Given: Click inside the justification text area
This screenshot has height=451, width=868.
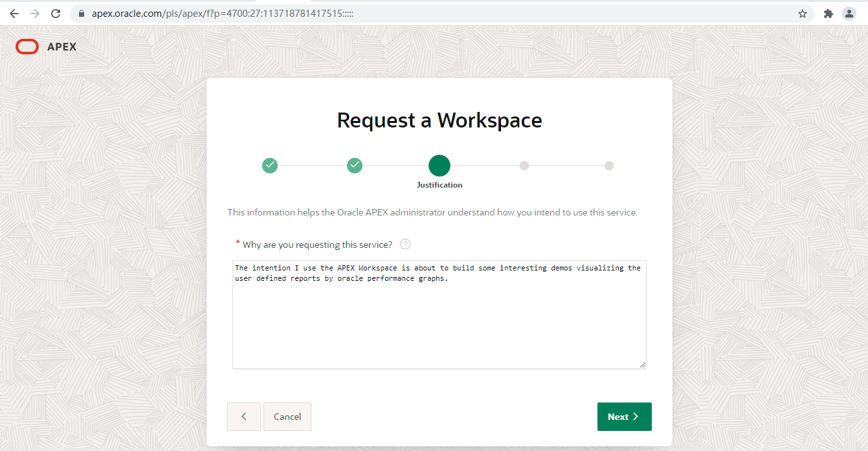Looking at the screenshot, I should tap(440, 314).
